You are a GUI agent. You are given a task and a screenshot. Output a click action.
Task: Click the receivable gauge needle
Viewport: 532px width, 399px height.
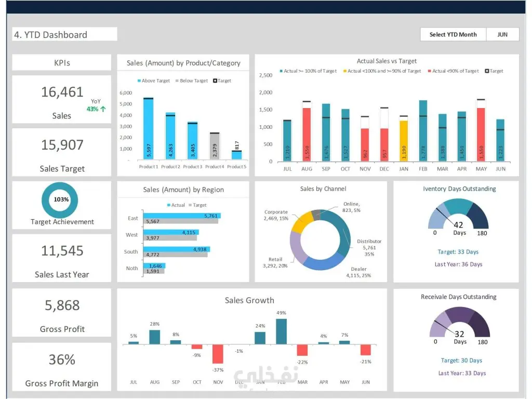(445, 327)
